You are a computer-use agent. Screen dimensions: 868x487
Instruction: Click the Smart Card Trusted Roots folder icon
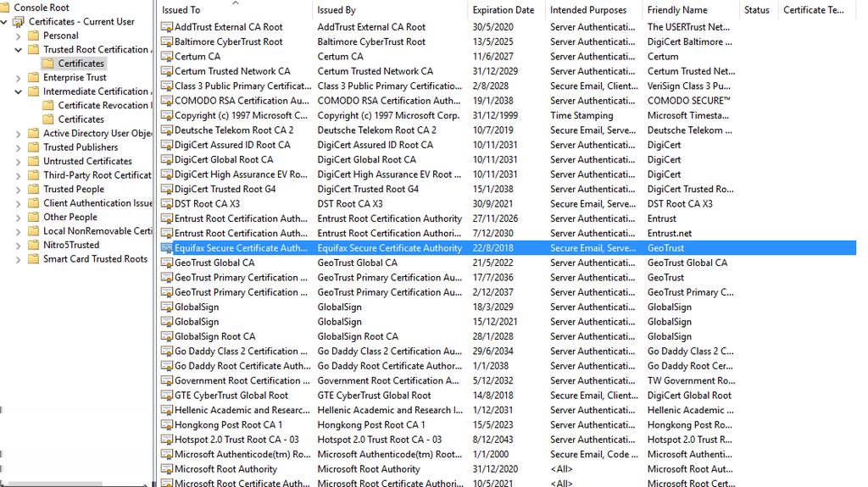[x=34, y=259]
